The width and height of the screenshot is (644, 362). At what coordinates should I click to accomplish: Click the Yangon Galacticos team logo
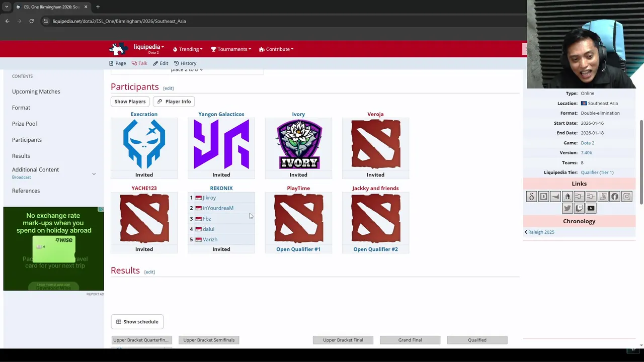[x=221, y=144]
